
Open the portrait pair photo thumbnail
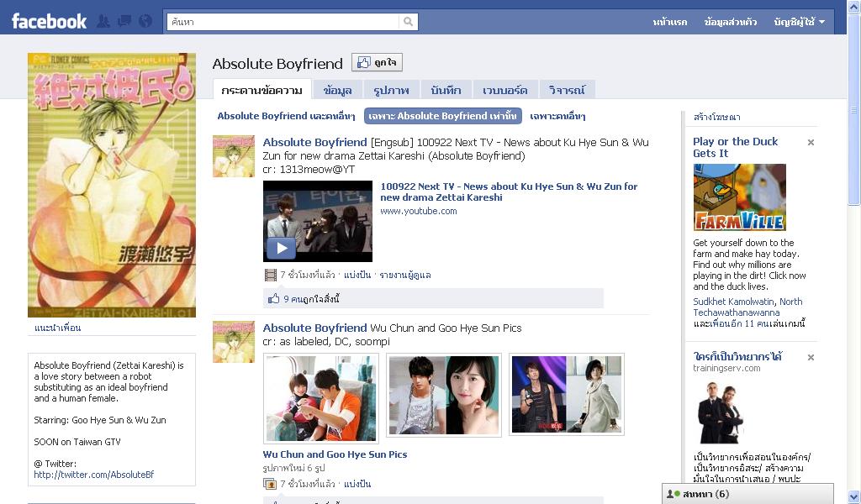[x=444, y=395]
